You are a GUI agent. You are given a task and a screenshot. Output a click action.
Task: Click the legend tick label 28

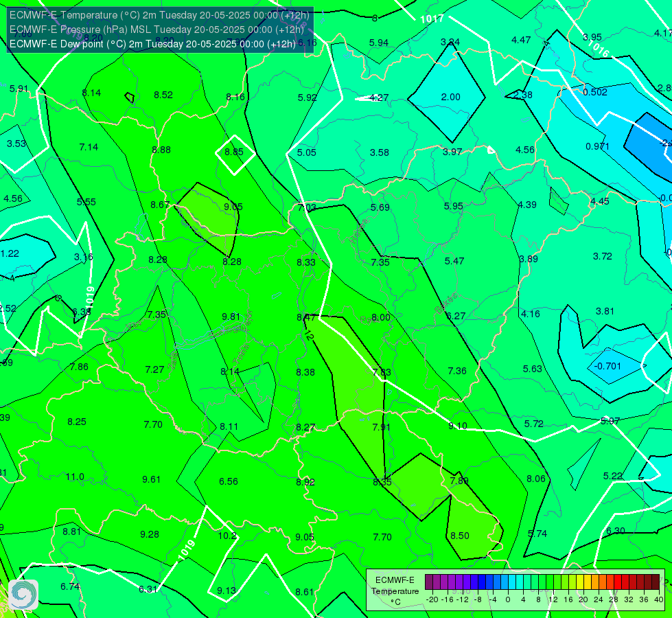(x=613, y=599)
